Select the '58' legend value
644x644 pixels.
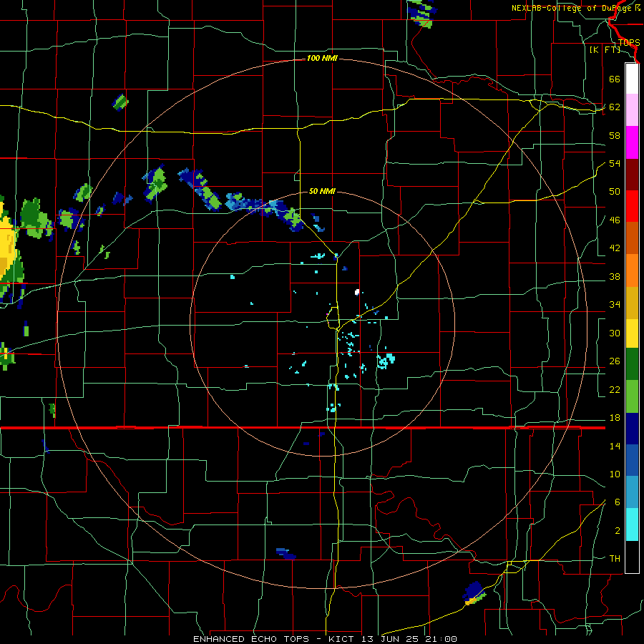(615, 135)
